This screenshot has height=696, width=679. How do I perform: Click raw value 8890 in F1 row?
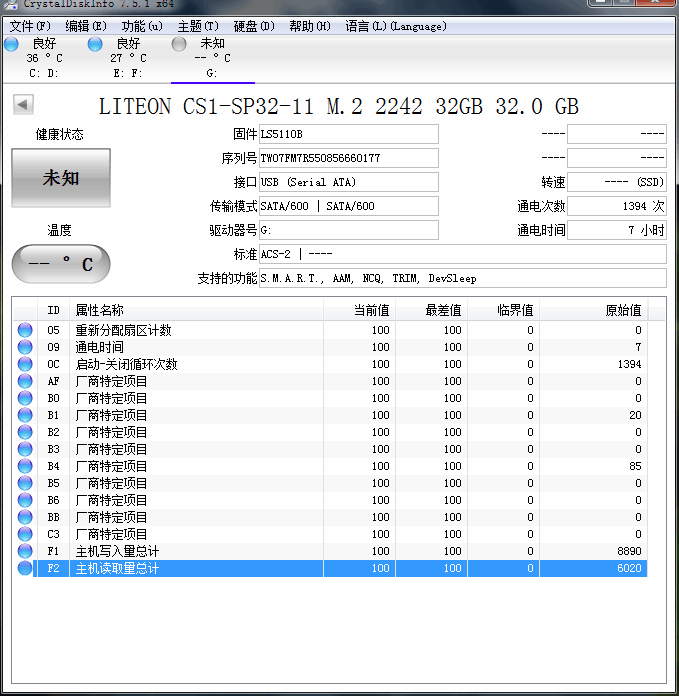click(629, 551)
